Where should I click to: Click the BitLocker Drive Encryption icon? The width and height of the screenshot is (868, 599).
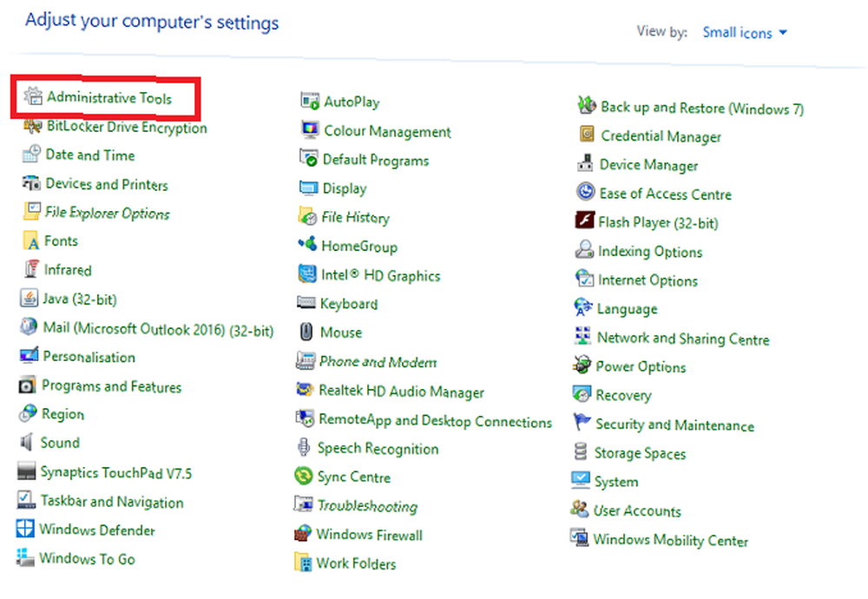tap(33, 126)
